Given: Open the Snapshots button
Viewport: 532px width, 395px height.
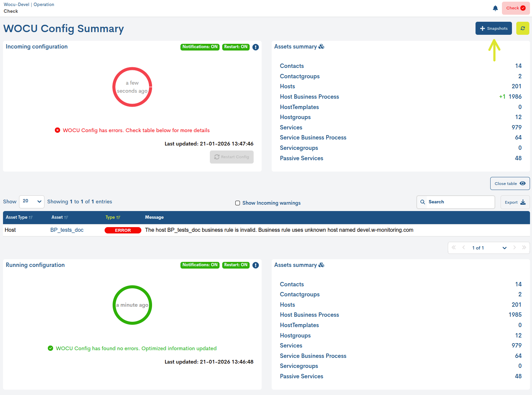Looking at the screenshot, I should 494,28.
